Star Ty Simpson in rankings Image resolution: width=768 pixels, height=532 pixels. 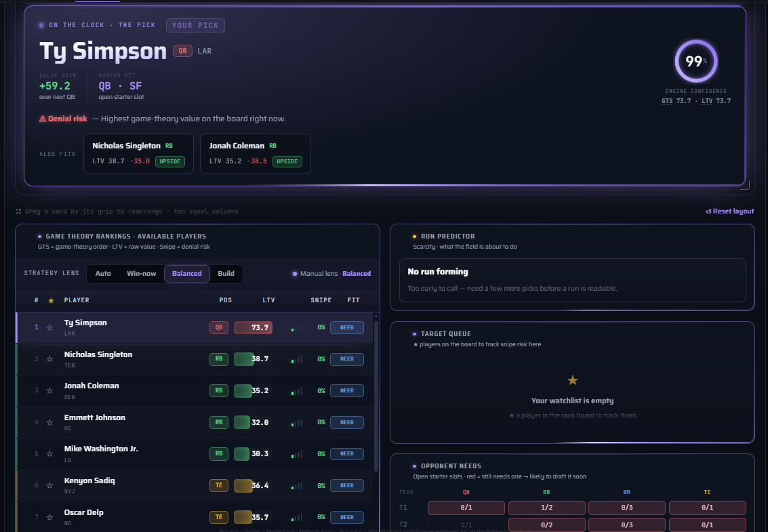[x=49, y=327]
